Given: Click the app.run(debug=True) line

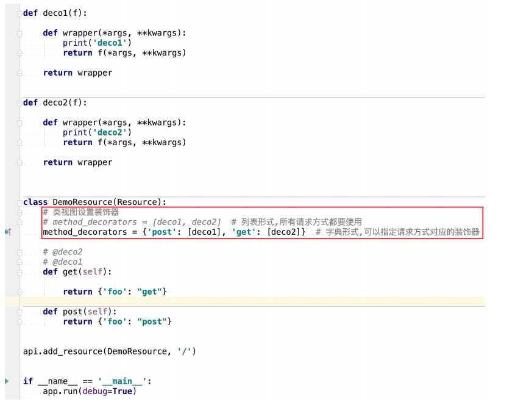Looking at the screenshot, I should point(90,392).
